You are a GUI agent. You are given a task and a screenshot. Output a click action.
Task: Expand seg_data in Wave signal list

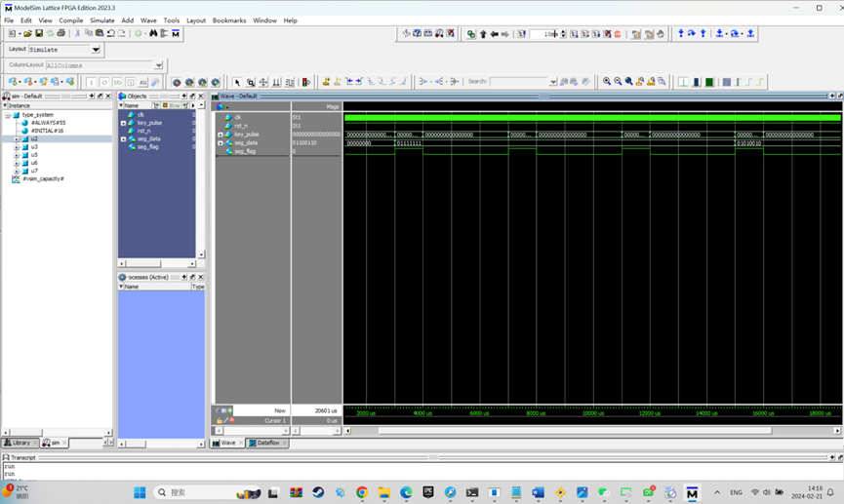(x=221, y=143)
